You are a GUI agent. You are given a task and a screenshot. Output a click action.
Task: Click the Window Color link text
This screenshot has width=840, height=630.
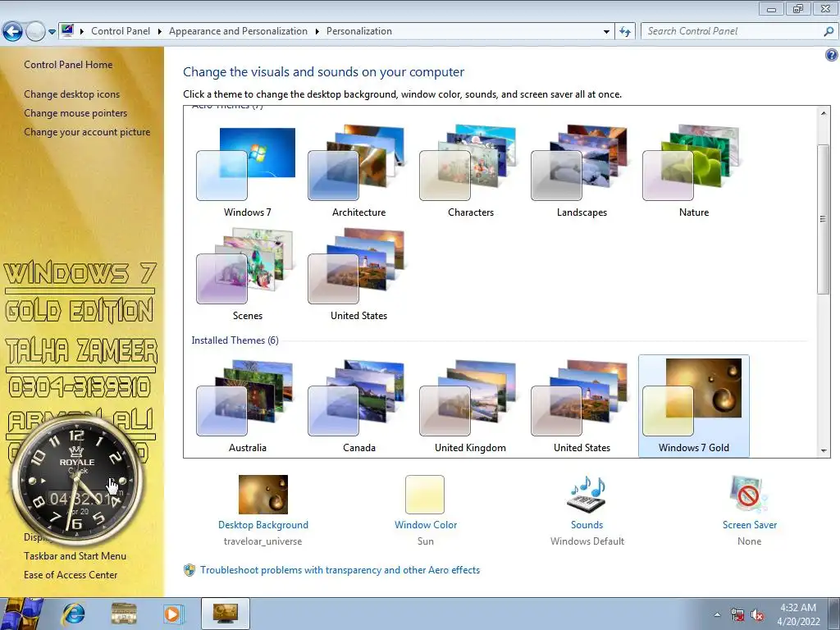[426, 525]
